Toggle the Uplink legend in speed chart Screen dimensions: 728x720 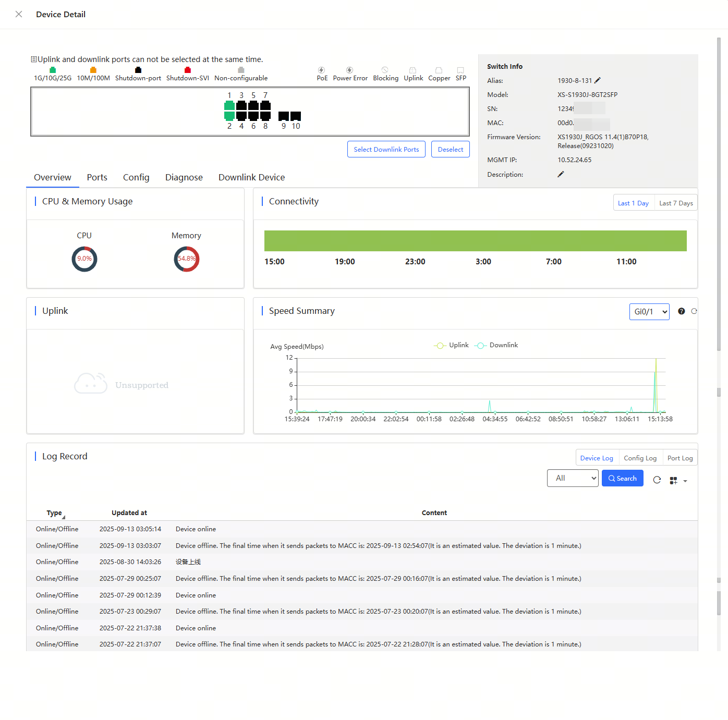click(451, 345)
